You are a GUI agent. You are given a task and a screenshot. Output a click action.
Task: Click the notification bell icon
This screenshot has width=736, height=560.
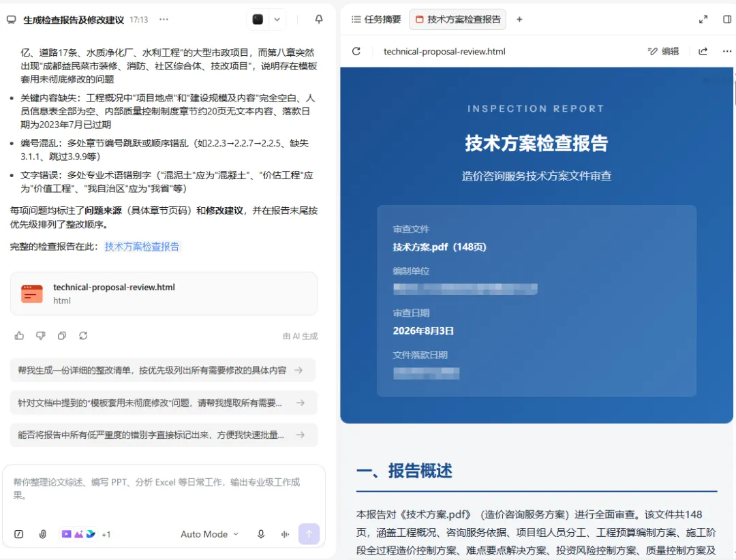click(319, 19)
